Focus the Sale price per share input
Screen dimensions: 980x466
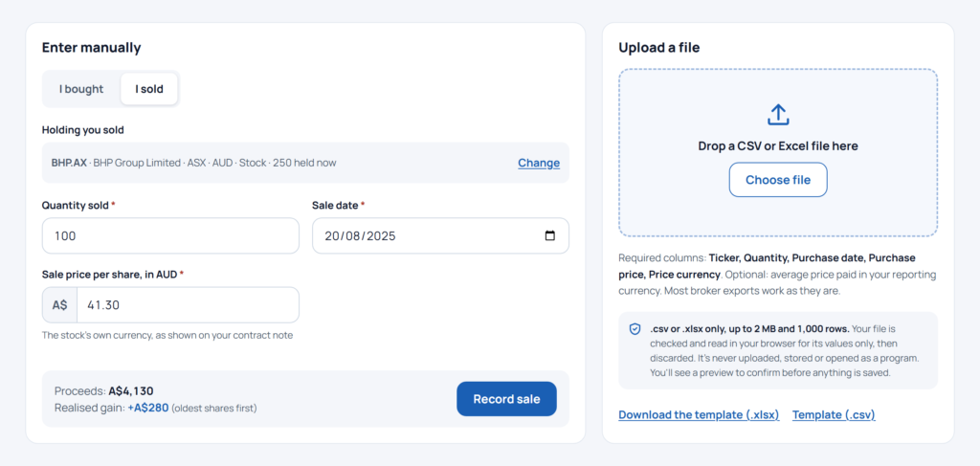tap(188, 305)
